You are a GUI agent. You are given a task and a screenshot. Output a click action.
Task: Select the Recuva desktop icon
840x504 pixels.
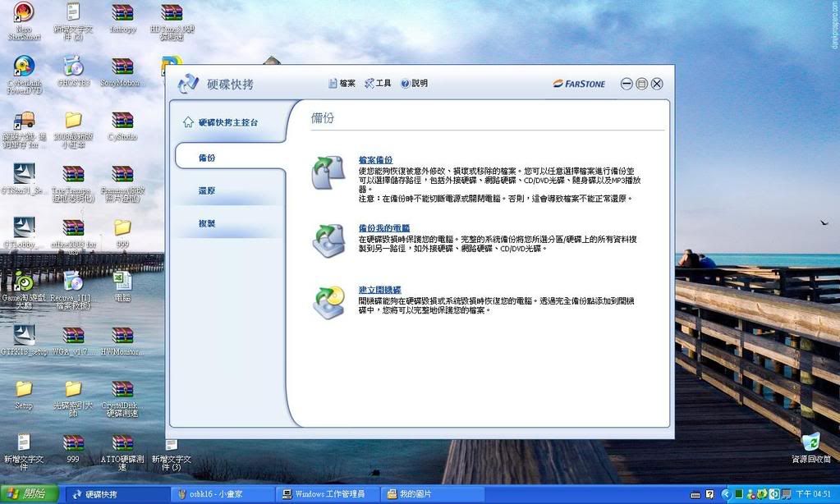click(x=73, y=290)
